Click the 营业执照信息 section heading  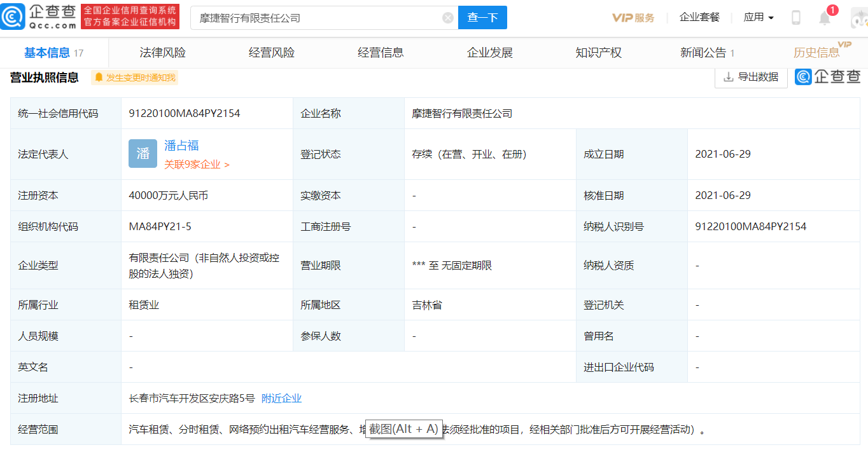[44, 78]
